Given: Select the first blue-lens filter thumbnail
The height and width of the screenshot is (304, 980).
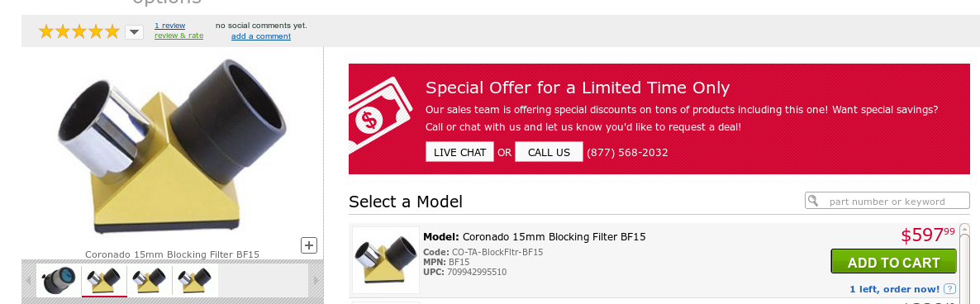Looking at the screenshot, I should [x=59, y=280].
